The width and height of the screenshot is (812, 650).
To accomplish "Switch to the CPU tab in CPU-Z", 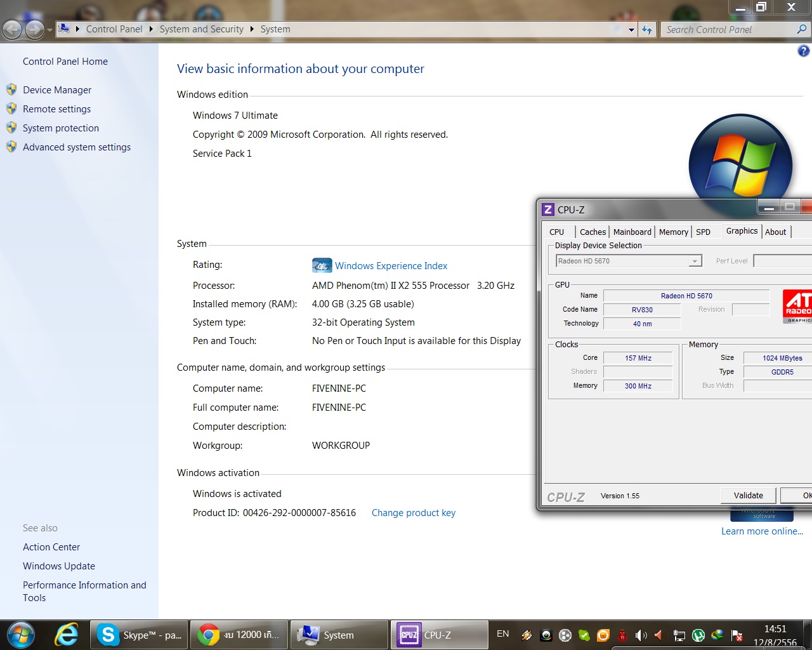I will pos(557,232).
